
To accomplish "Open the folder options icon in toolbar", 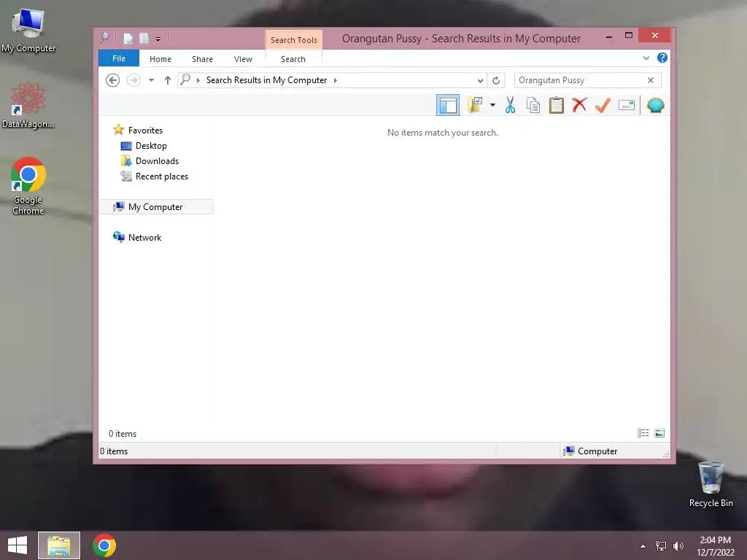I will [x=475, y=105].
